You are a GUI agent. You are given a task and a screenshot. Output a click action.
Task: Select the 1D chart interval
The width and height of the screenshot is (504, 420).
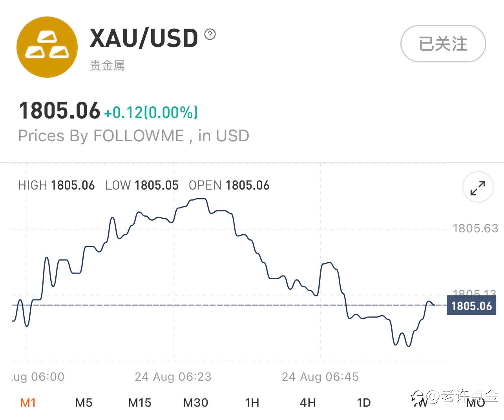[x=364, y=402]
